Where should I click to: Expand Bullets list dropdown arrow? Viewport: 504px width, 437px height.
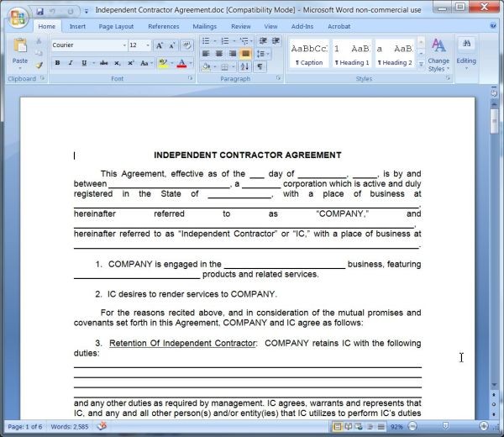[215, 41]
